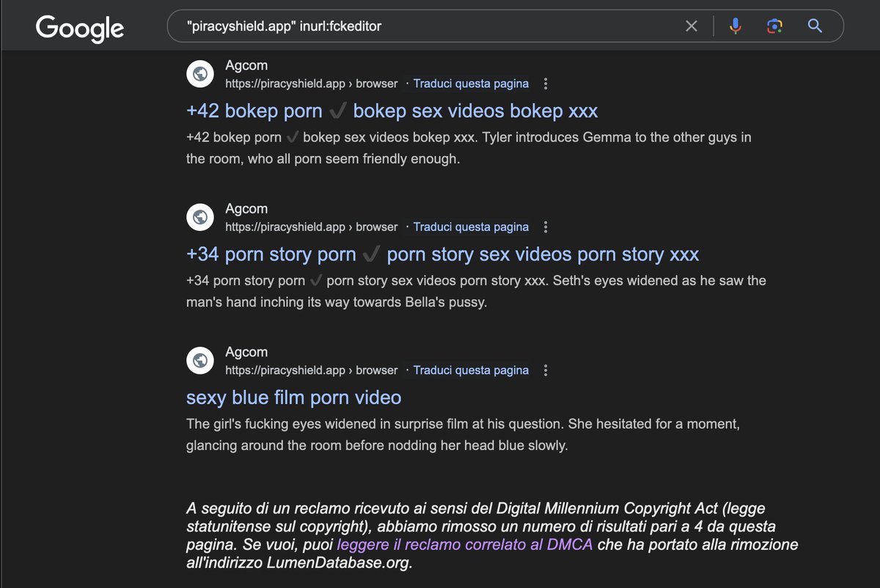This screenshot has height=588, width=880.
Task: Click Agcom site name above '+42 bokep' result
Action: (x=246, y=66)
